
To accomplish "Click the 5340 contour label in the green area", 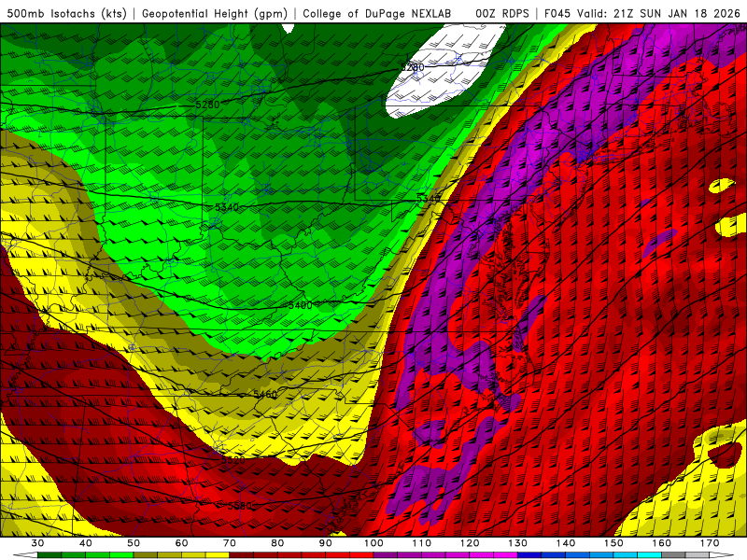I will point(227,207).
